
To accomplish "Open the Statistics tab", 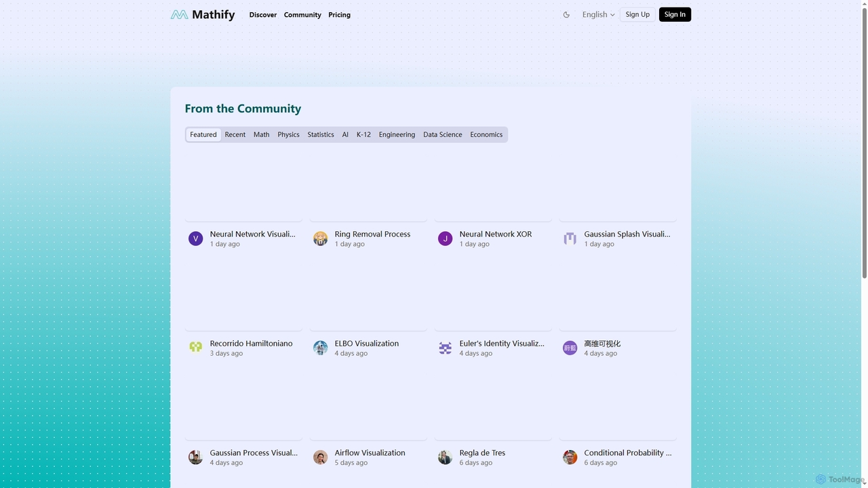I will (x=321, y=134).
